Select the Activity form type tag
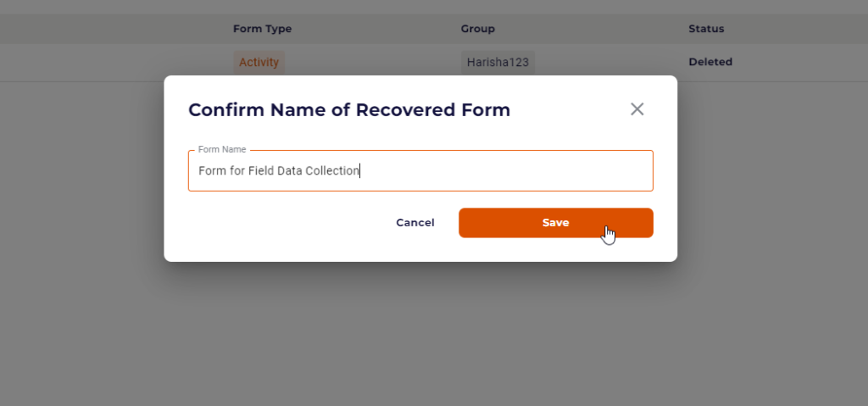The image size is (868, 406). 259,62
